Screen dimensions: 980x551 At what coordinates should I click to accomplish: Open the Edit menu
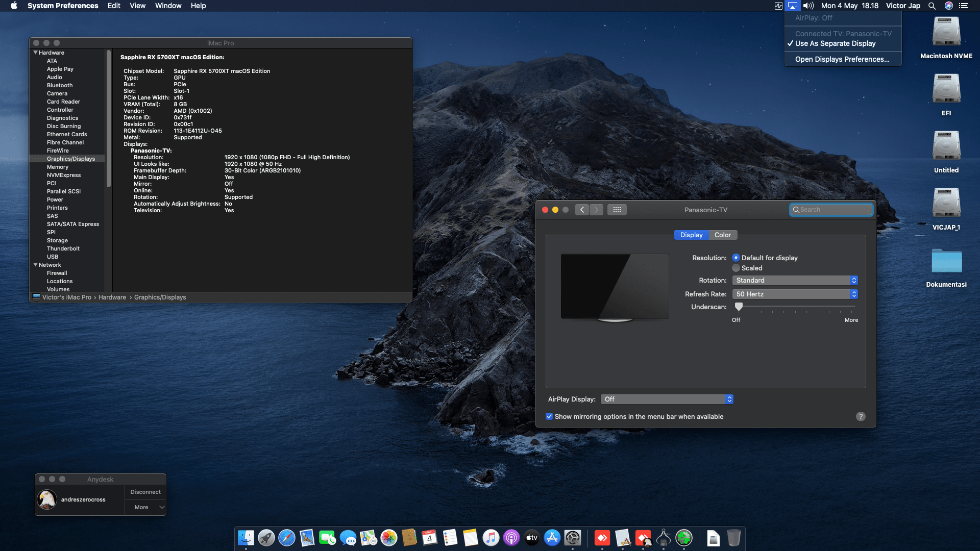tap(114, 6)
